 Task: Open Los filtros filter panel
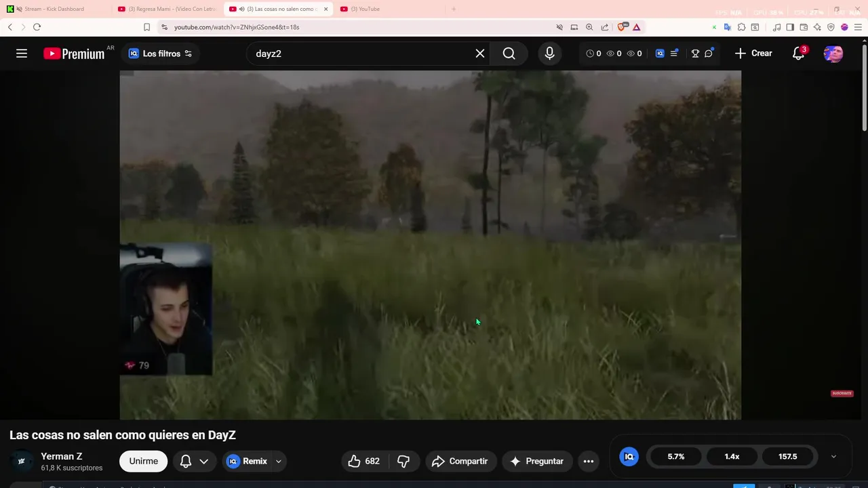pyautogui.click(x=161, y=54)
